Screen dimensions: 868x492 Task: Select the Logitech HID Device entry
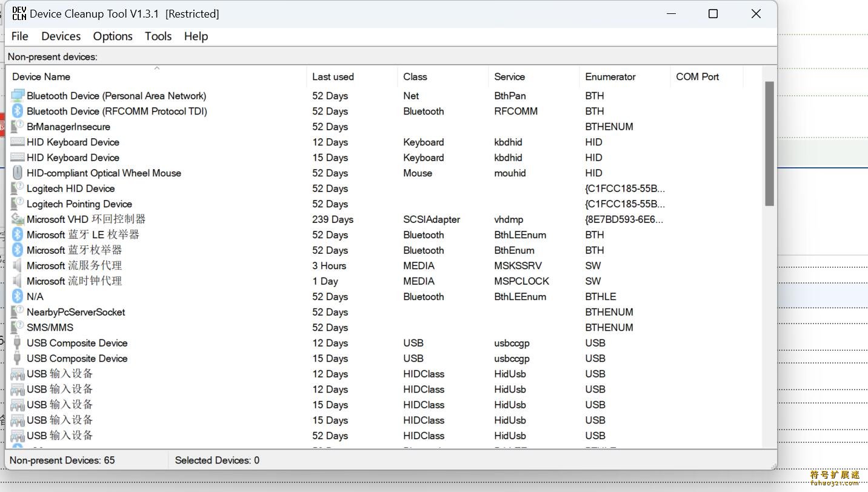coord(70,188)
